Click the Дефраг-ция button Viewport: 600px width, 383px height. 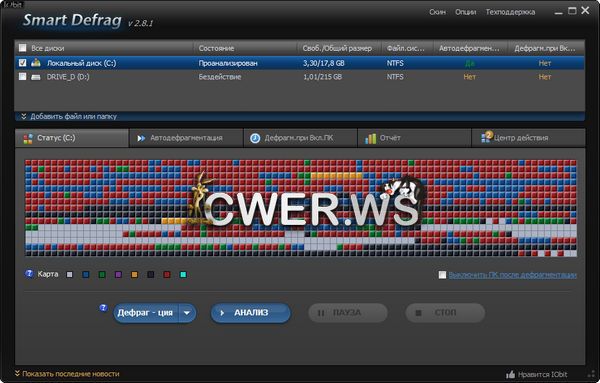coord(146,313)
